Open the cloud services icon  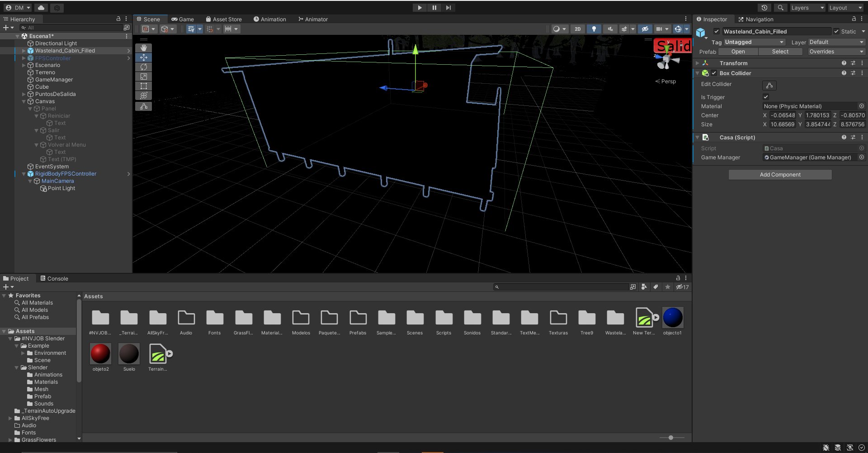point(41,8)
